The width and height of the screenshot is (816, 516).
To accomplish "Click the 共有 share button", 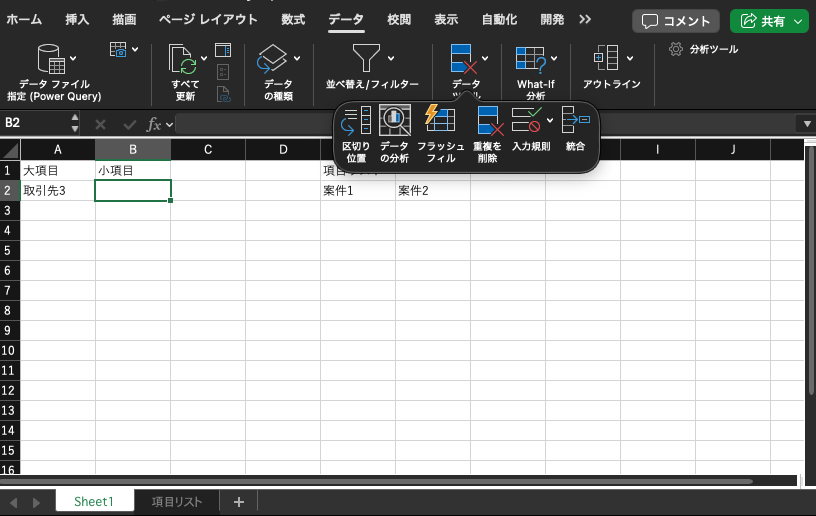I will coord(769,21).
